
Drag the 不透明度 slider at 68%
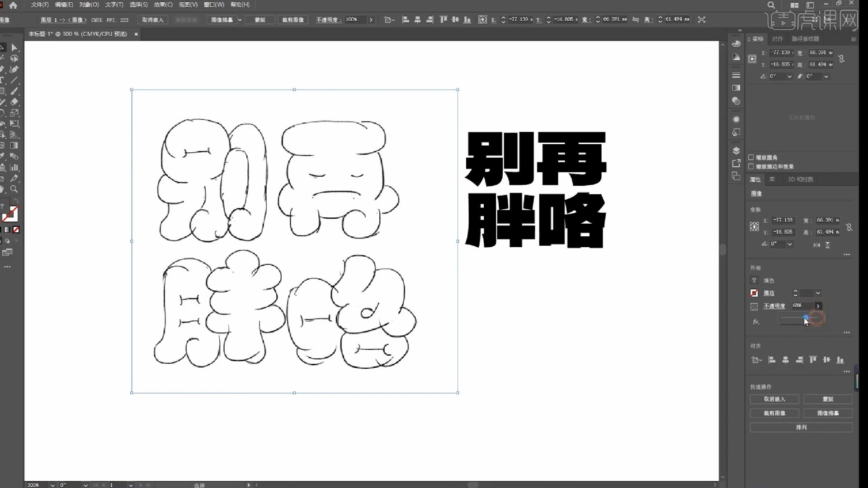pyautogui.click(x=804, y=318)
